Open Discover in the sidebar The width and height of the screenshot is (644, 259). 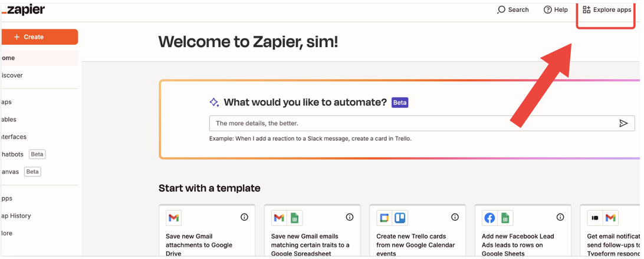12,75
